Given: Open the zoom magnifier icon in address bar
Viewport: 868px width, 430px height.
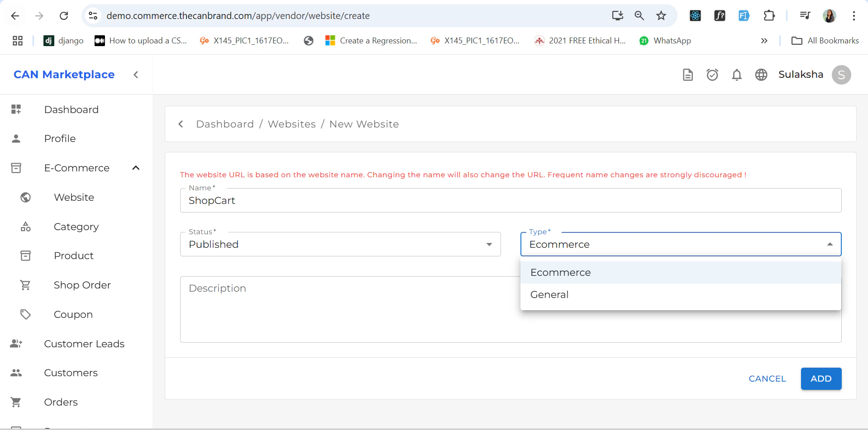Looking at the screenshot, I should (x=639, y=16).
